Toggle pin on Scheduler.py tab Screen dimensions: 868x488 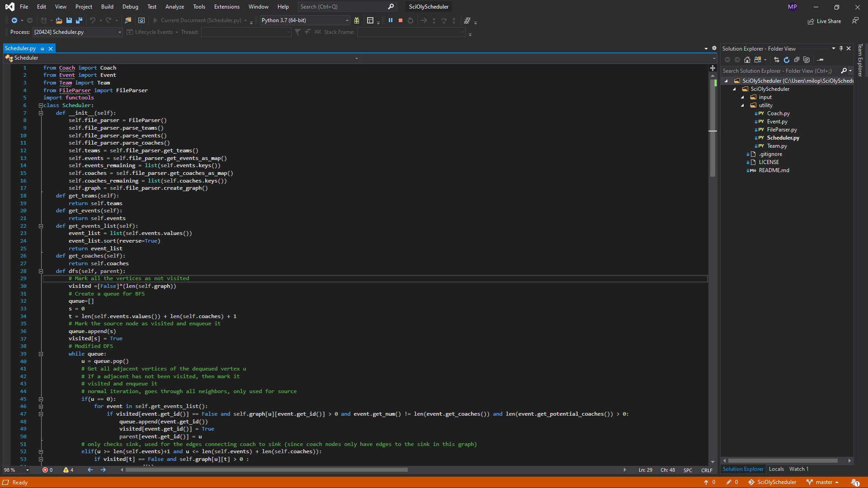point(42,48)
